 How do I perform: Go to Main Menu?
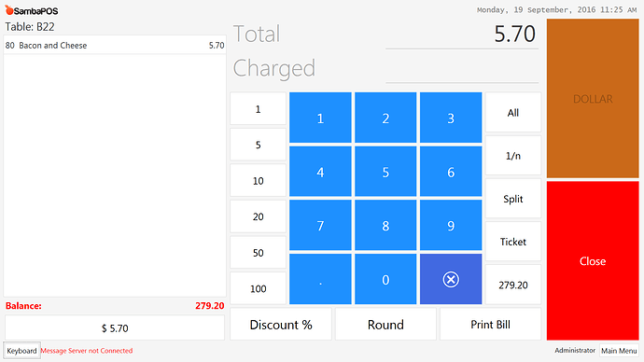(619, 351)
